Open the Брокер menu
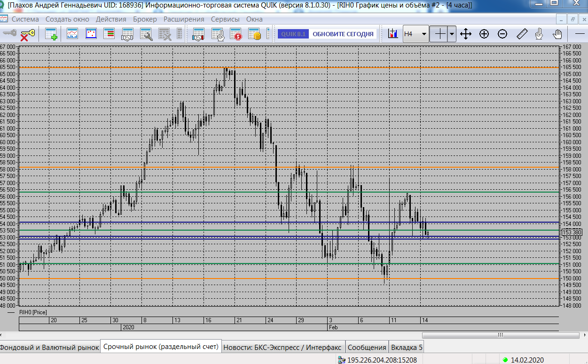The width and height of the screenshot is (588, 364). coord(145,19)
